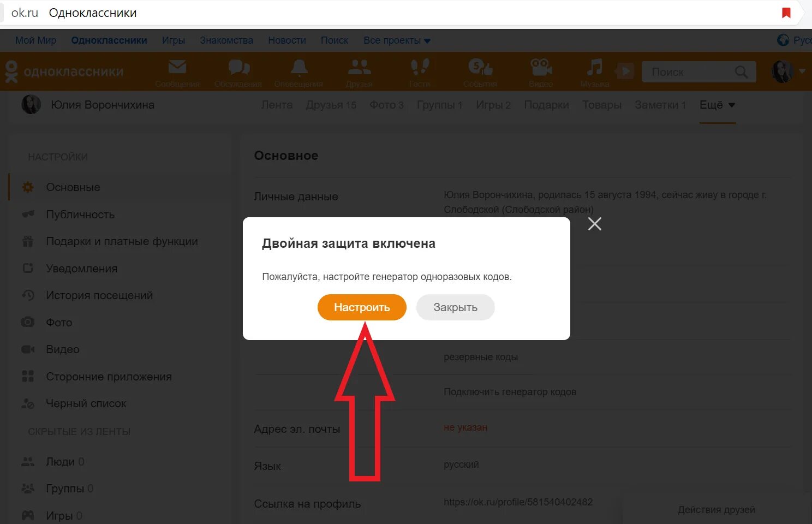Switch to Группы 1 tab
812x524 pixels.
(x=440, y=105)
